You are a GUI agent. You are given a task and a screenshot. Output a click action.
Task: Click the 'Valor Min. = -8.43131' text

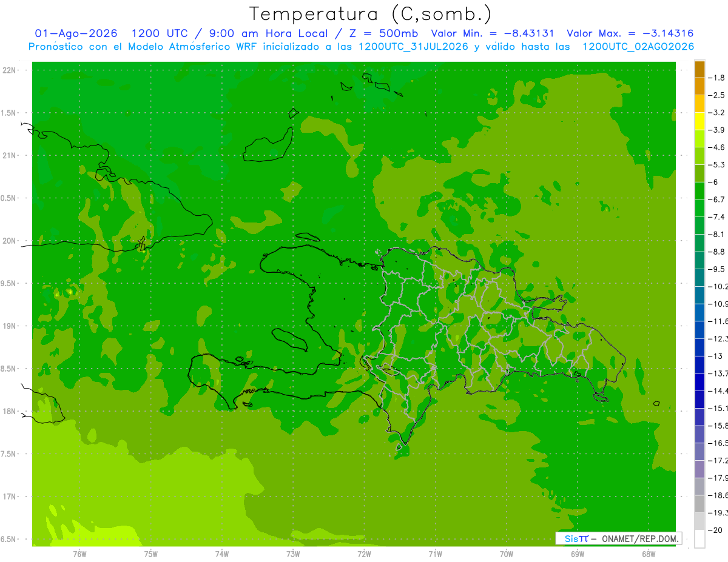pyautogui.click(x=492, y=33)
